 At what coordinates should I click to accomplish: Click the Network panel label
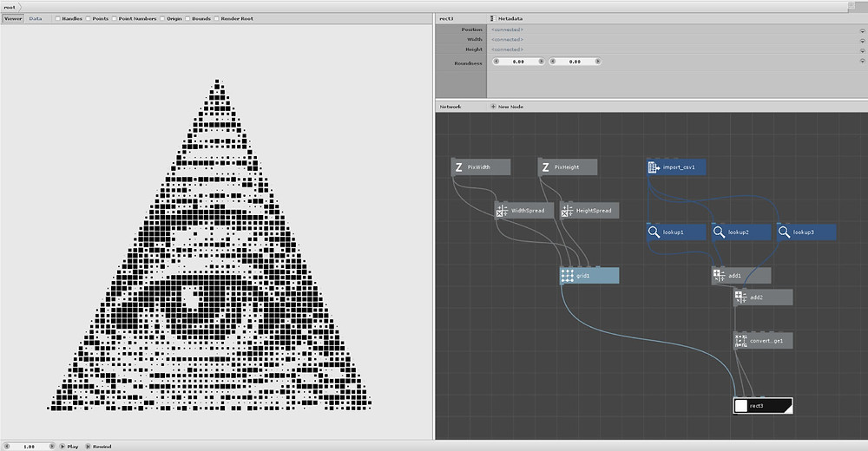450,107
